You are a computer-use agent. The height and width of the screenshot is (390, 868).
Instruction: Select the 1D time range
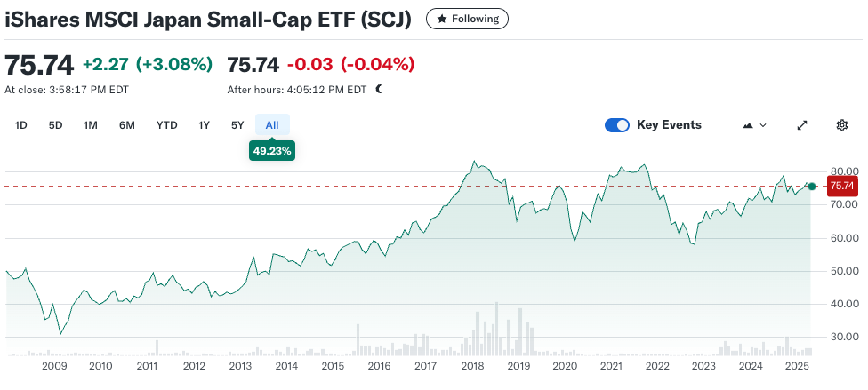(x=21, y=125)
